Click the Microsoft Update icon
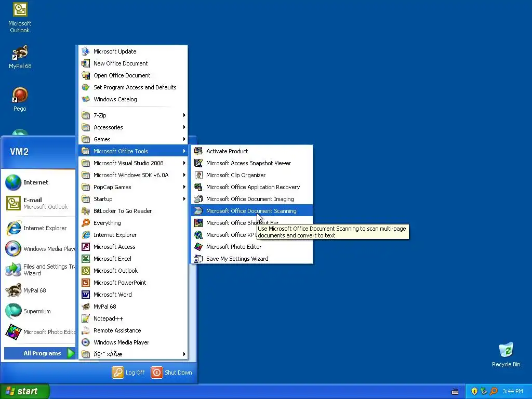This screenshot has height=399, width=532. click(86, 51)
